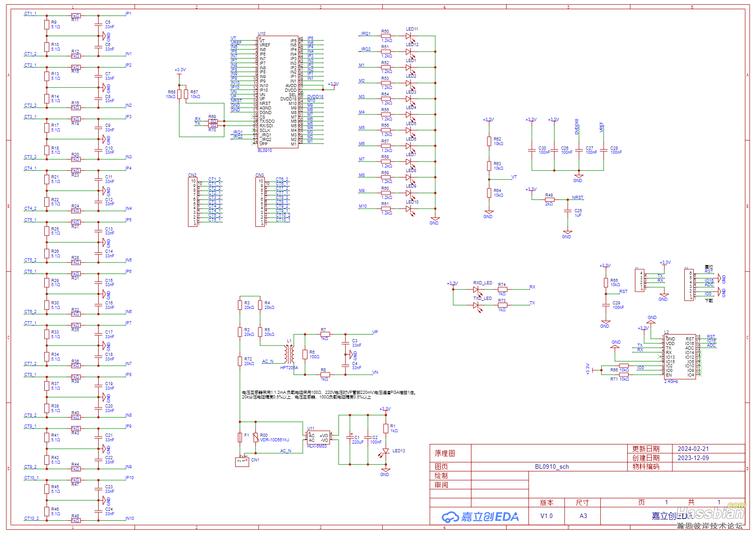Screen dimensions: 756x534
Task: Click the _IRQ1 net label beside R50
Action: [365, 34]
